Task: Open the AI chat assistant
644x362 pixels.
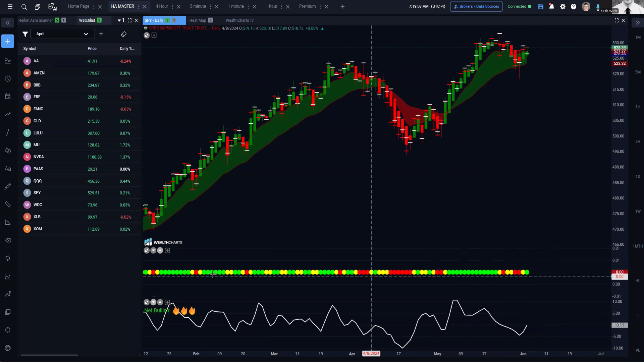Action: (52, 7)
